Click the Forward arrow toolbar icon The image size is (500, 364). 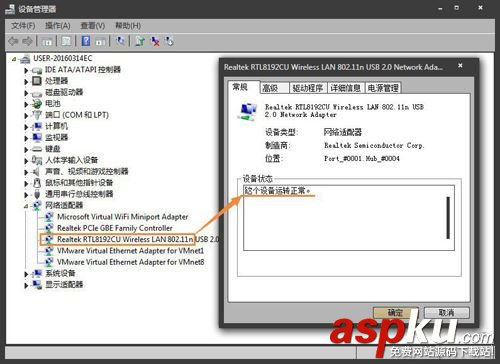click(x=27, y=41)
